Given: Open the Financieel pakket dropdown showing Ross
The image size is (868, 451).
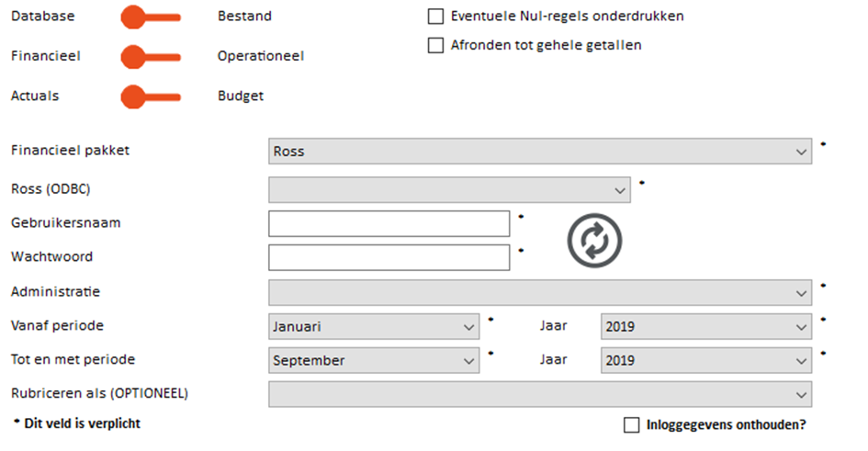Looking at the screenshot, I should (540, 151).
